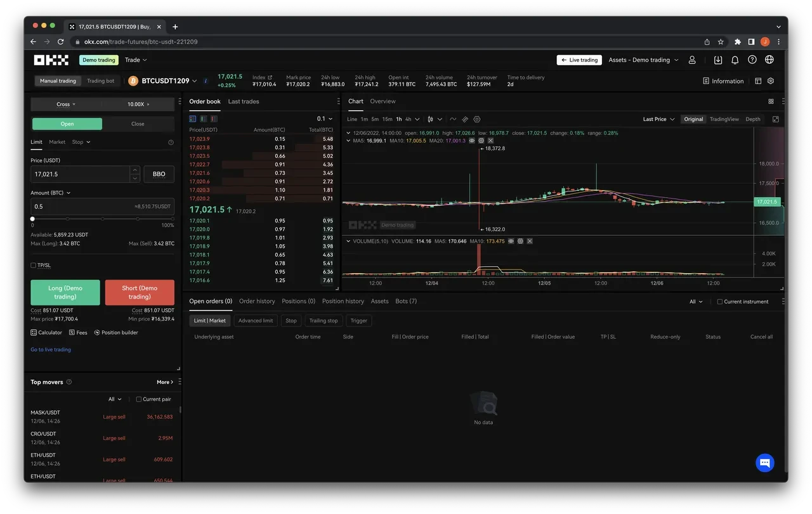Check Current pair in Top movers
812x514 pixels.
pos(139,399)
